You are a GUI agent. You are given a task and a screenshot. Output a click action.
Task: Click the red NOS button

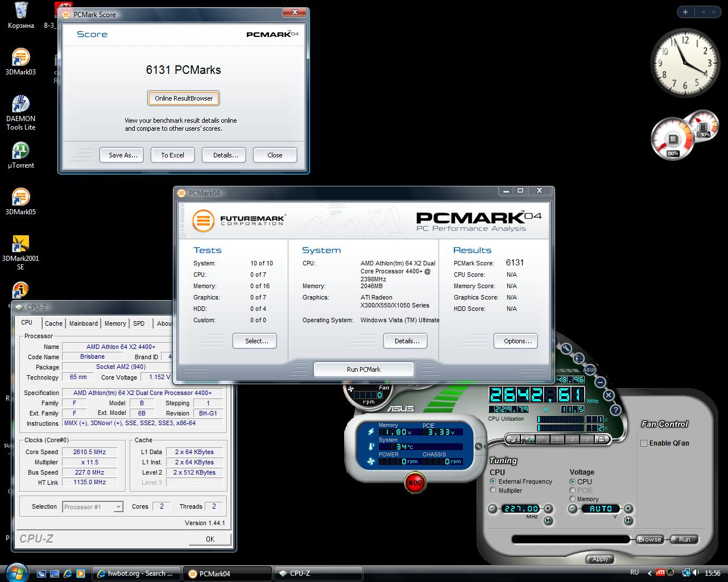point(415,483)
